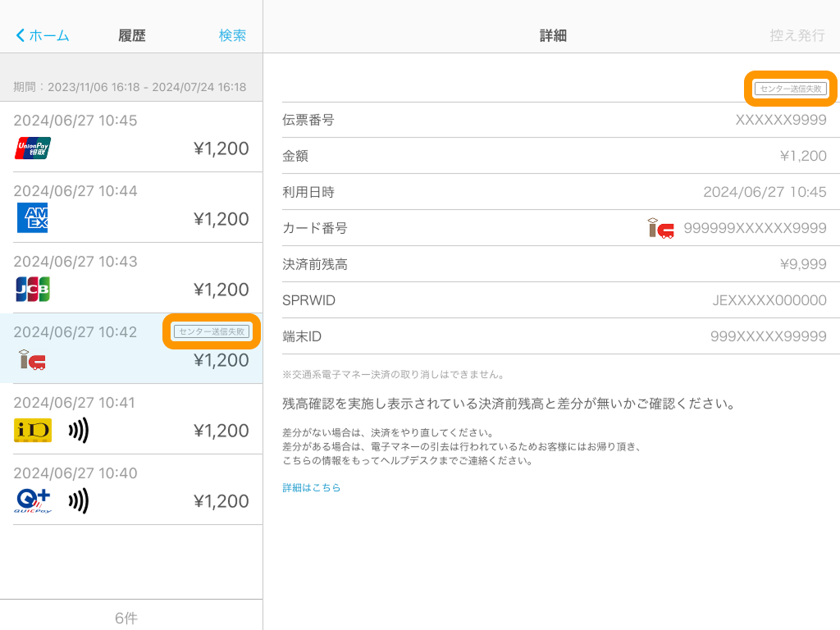Select the UnionPay transaction card icon
The width and height of the screenshot is (840, 630).
point(32,148)
